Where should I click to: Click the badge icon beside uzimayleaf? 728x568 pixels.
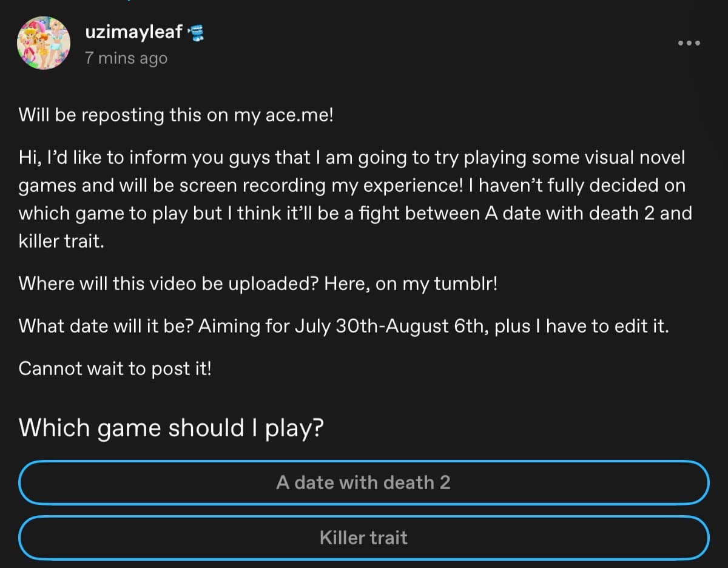pos(196,33)
